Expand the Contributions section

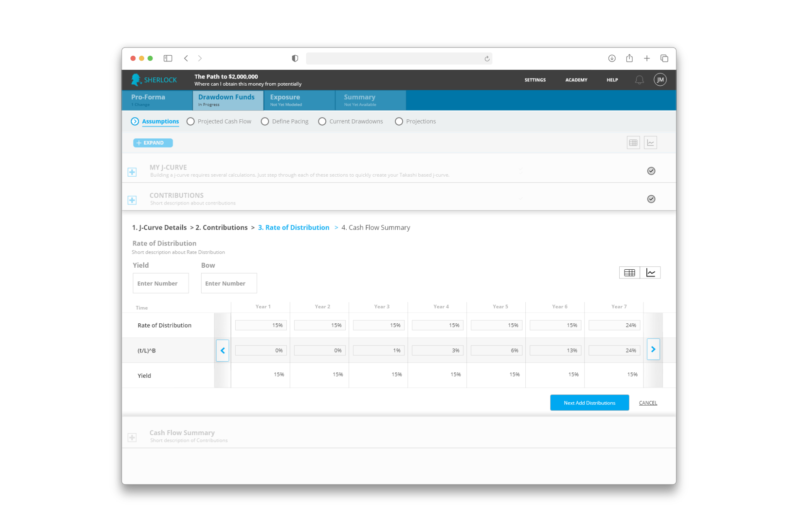132,200
